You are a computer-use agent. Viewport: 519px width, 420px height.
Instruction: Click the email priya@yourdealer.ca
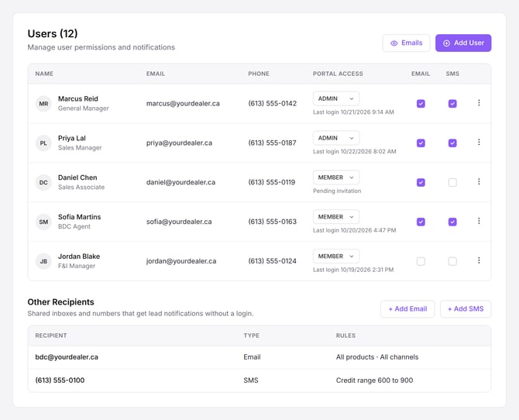coord(179,143)
